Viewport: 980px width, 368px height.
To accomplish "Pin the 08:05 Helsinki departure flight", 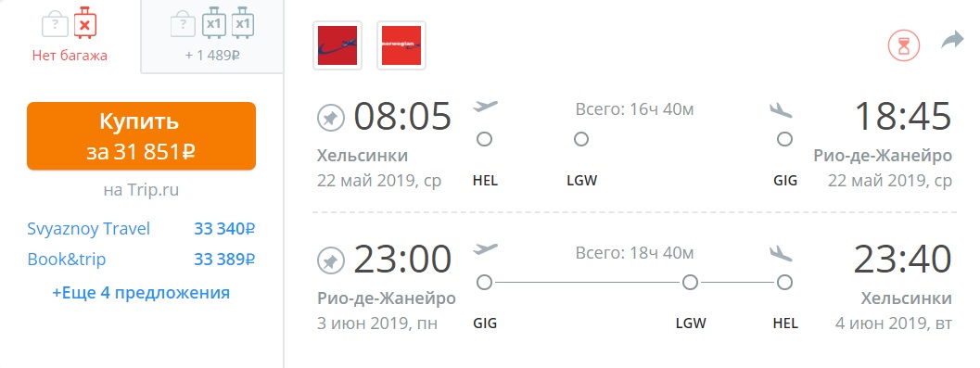I will [x=331, y=118].
